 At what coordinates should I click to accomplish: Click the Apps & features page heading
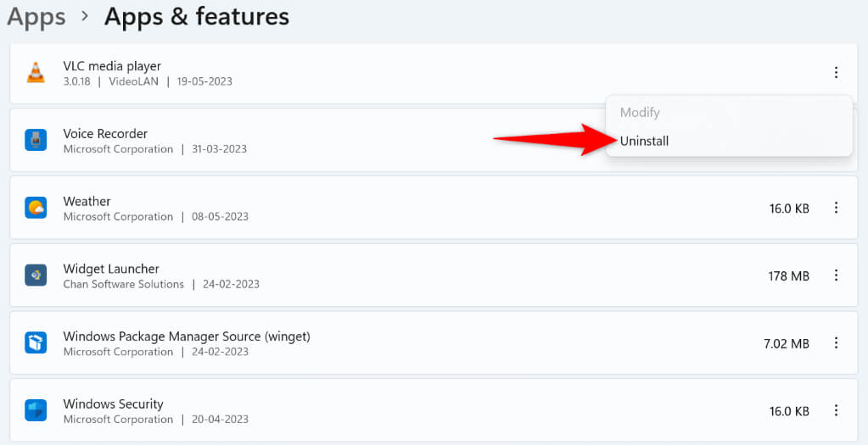[197, 16]
